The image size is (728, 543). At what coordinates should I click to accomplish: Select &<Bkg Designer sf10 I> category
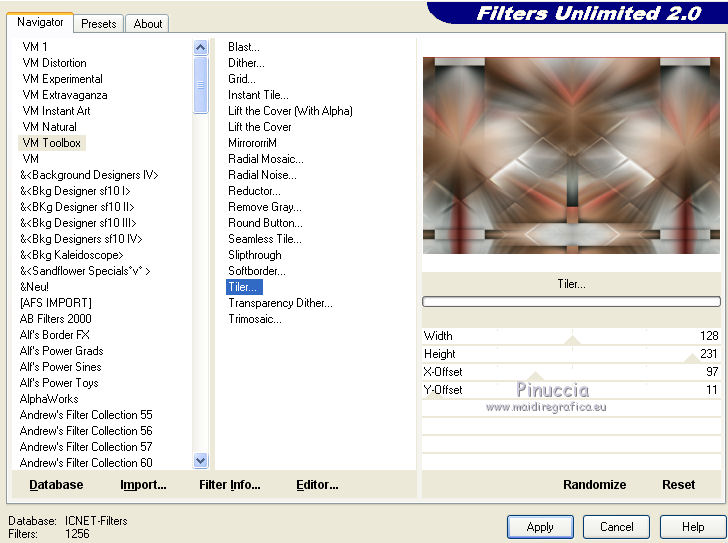point(75,191)
